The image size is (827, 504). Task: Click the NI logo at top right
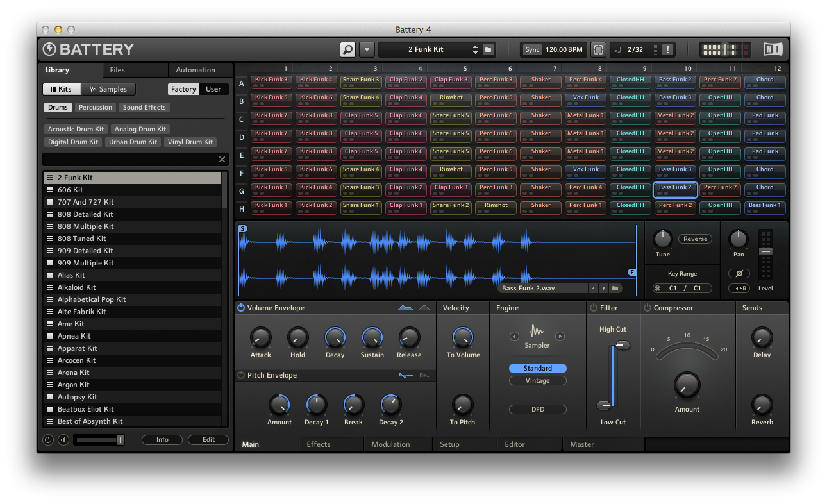point(773,49)
